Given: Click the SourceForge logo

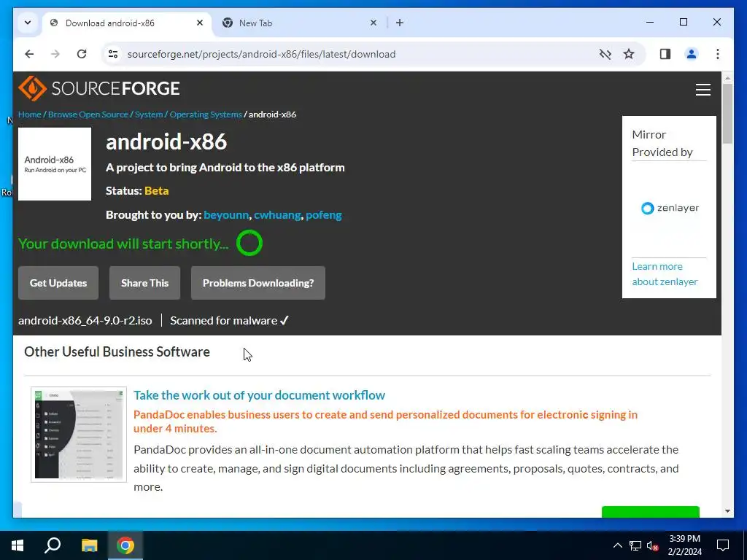Looking at the screenshot, I should pyautogui.click(x=99, y=88).
